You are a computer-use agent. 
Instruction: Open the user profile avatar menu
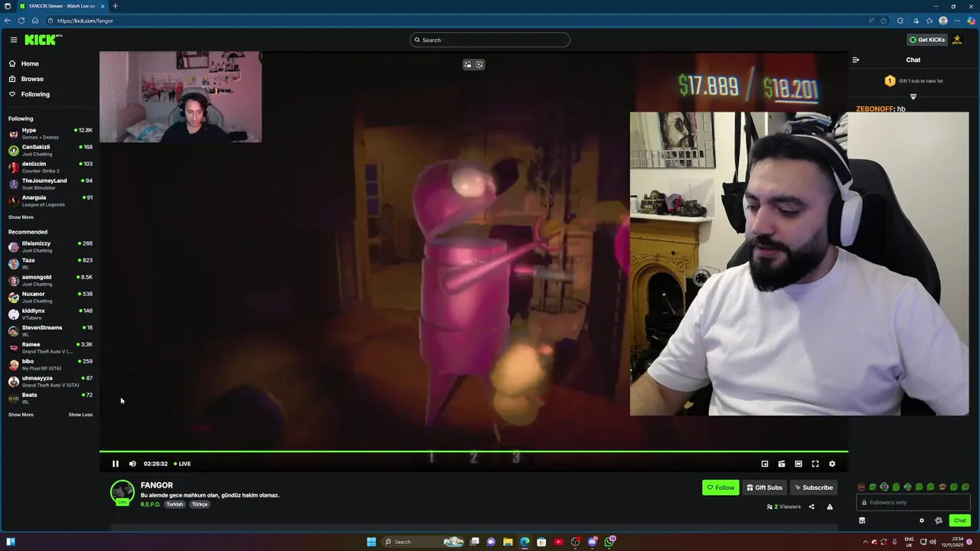click(957, 40)
